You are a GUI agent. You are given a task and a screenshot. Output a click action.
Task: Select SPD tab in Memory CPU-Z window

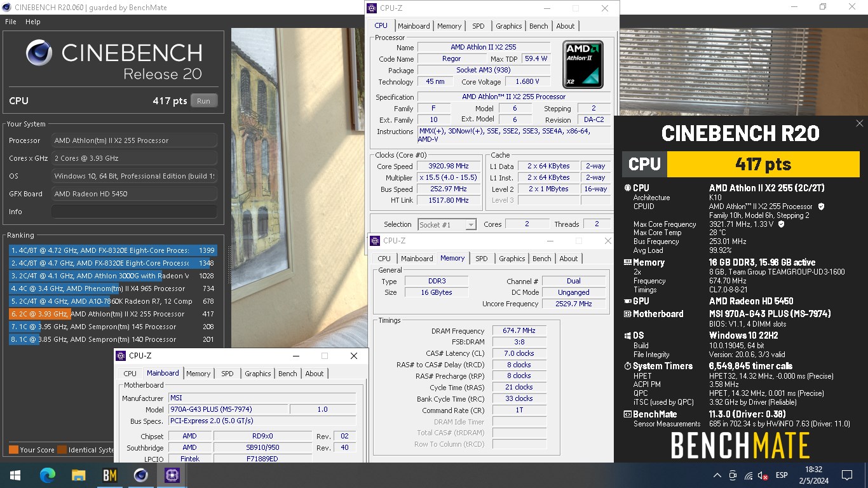point(482,259)
